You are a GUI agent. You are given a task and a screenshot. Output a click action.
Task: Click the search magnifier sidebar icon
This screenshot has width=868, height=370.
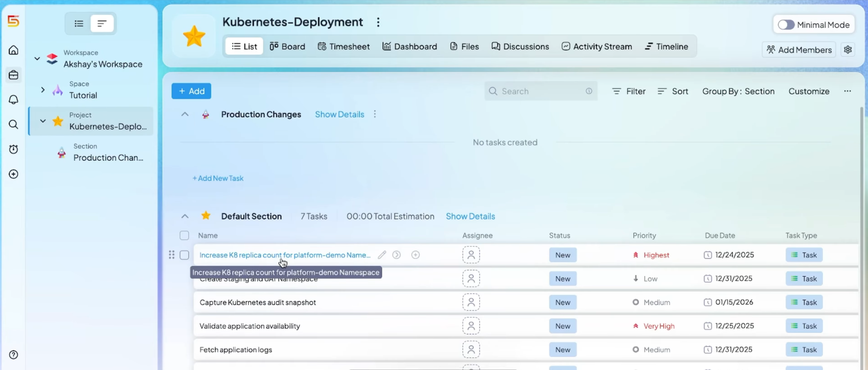point(14,124)
